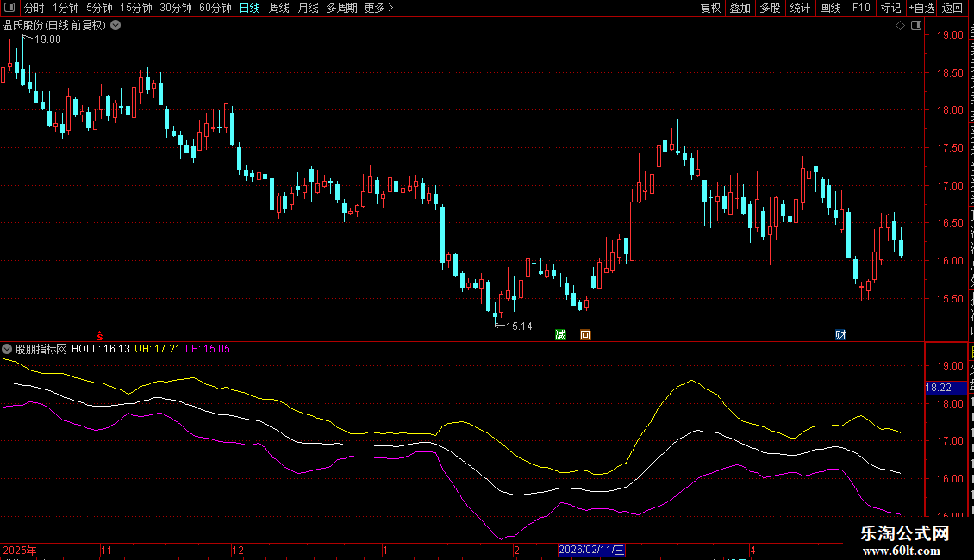Enable the 多股 multi-stock view
Image resolution: width=974 pixels, height=560 pixels.
tap(770, 8)
